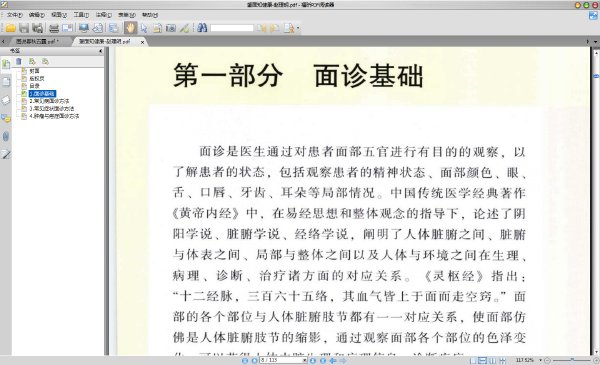Screen dimensions: 600x365
Task: Open the tab list dropdown arrow
Action: 595,41
